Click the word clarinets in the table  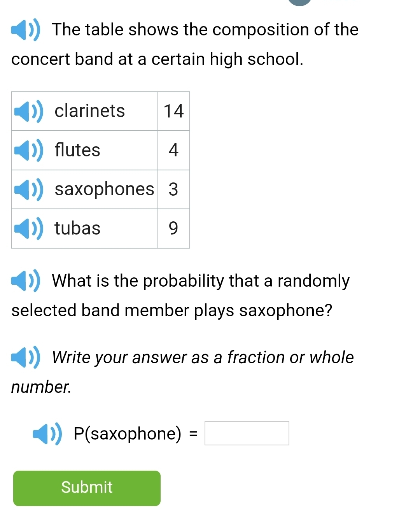click(90, 111)
